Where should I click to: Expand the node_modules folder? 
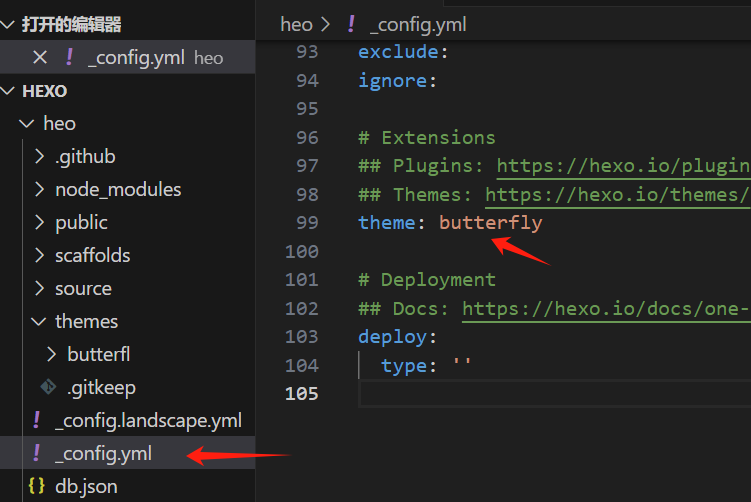pyautogui.click(x=39, y=189)
